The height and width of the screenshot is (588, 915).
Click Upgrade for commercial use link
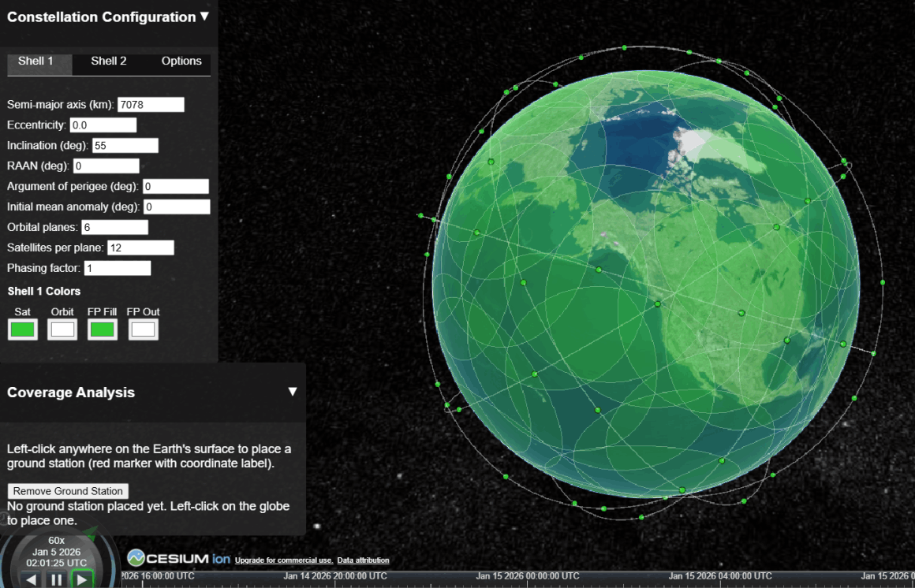click(x=286, y=560)
